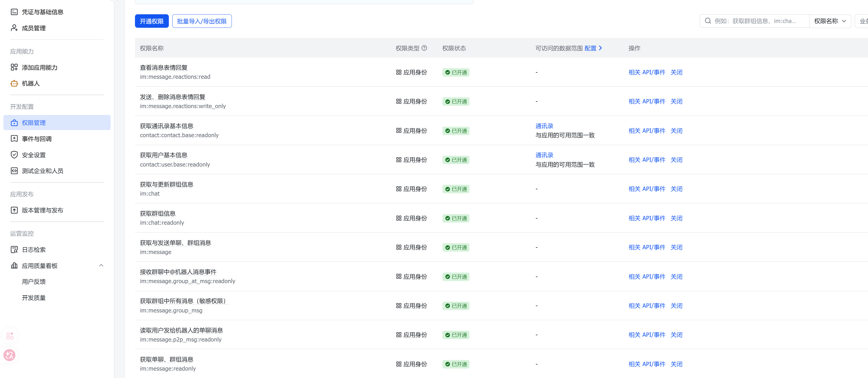The height and width of the screenshot is (378, 868).
Task: Click the 添加应用能力 grid-plus icon
Action: 14,67
